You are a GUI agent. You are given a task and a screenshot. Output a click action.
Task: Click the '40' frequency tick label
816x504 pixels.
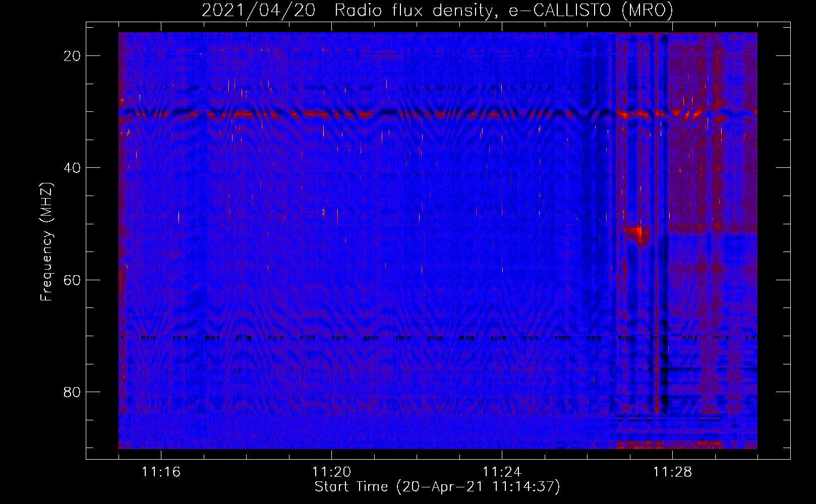[x=72, y=168]
